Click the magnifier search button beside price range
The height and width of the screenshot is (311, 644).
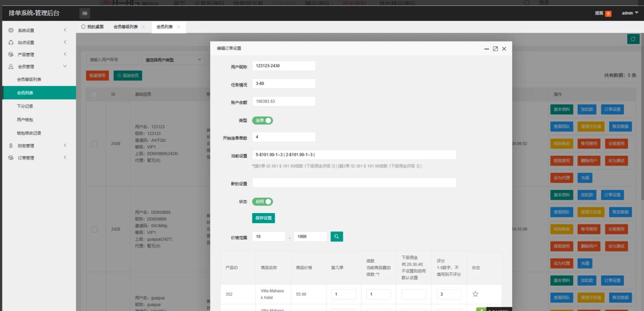click(336, 236)
